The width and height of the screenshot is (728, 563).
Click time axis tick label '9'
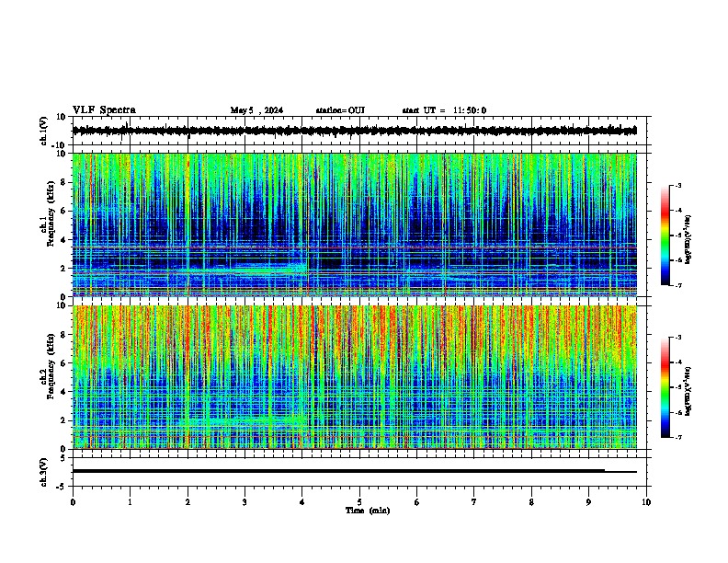click(x=588, y=502)
